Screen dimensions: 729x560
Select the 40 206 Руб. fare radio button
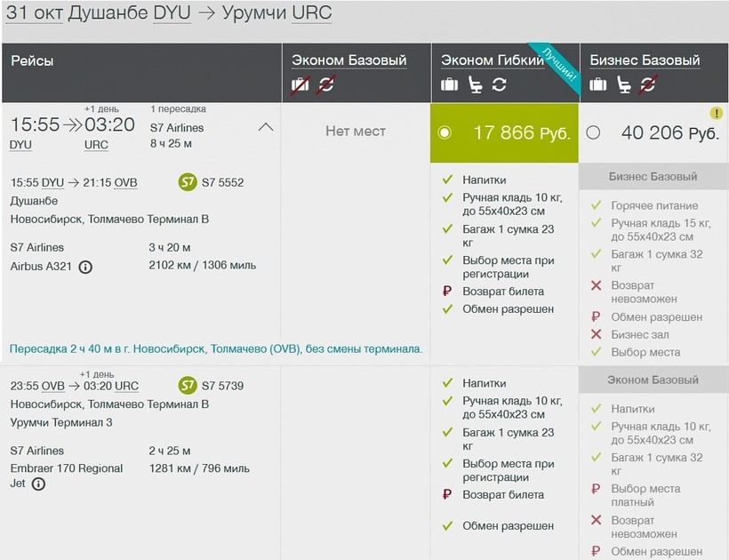593,132
